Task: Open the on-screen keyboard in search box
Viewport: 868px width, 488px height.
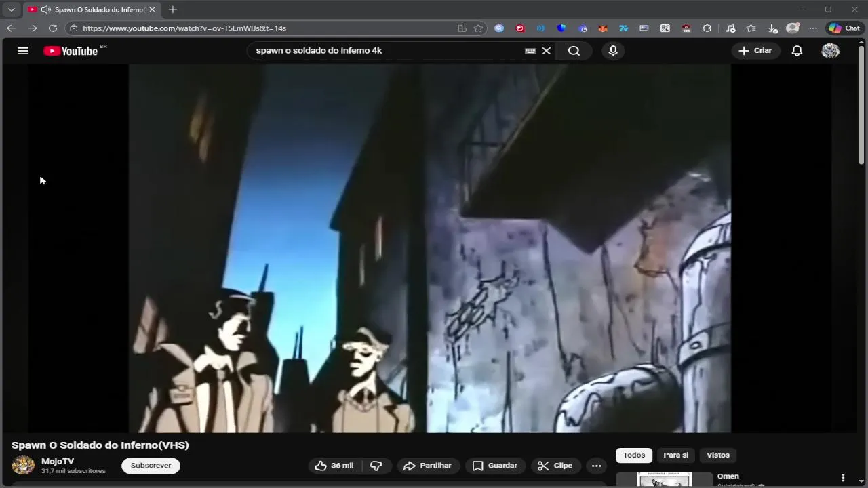Action: click(530, 51)
